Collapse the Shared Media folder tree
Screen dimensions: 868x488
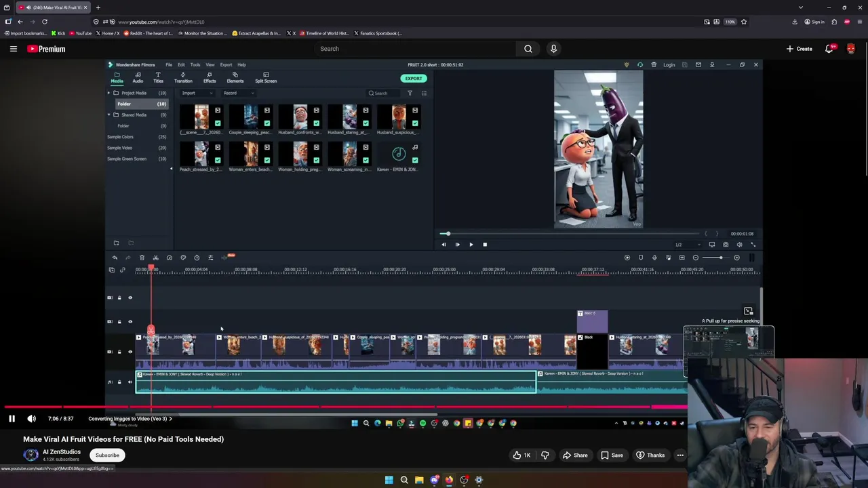[108, 115]
